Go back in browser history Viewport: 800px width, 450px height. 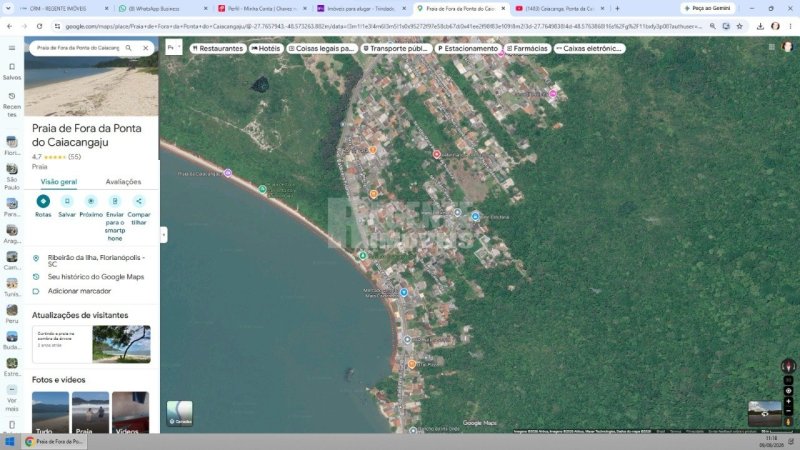pyautogui.click(x=10, y=26)
